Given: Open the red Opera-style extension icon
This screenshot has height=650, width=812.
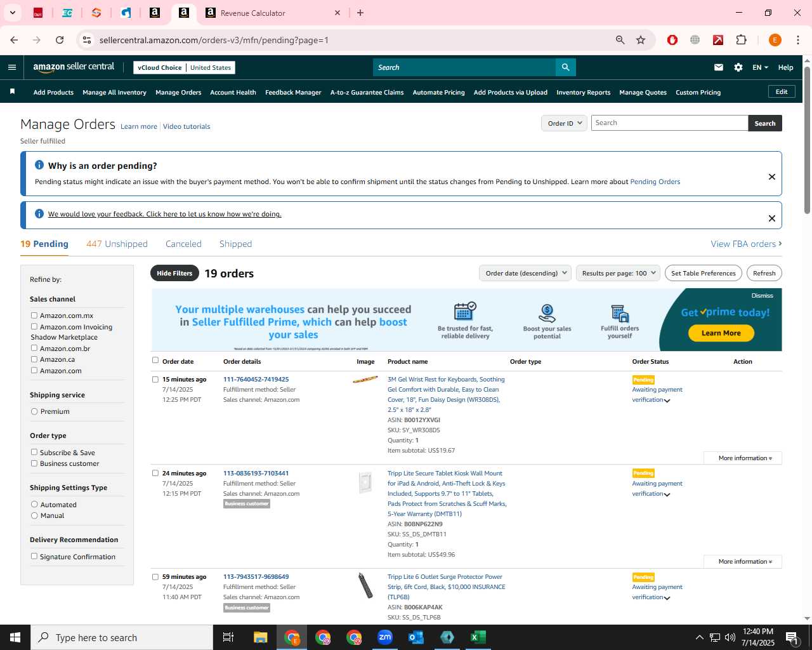Looking at the screenshot, I should (x=672, y=40).
